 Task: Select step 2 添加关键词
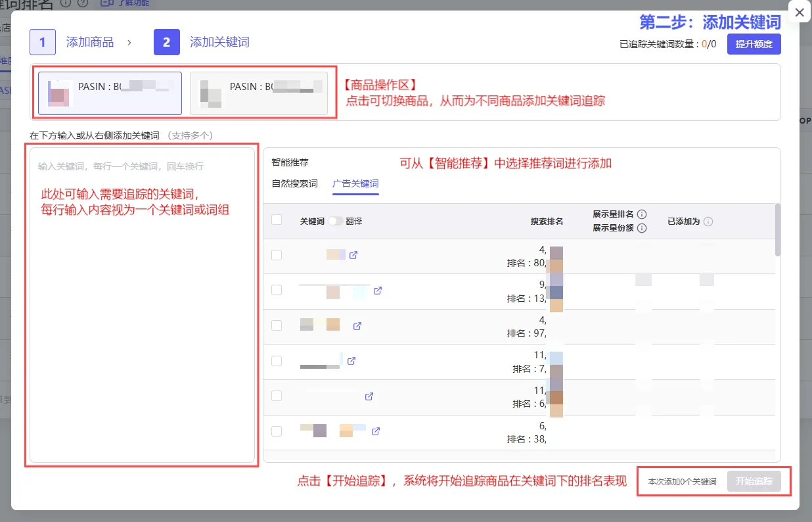point(201,42)
